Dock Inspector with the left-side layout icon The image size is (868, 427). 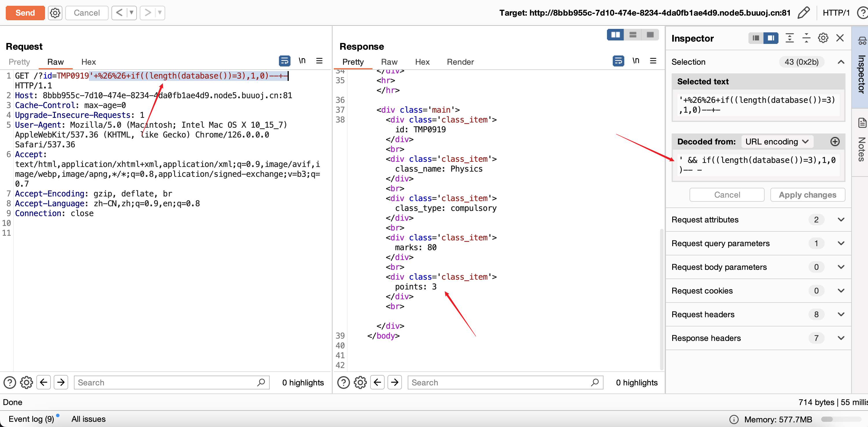756,38
